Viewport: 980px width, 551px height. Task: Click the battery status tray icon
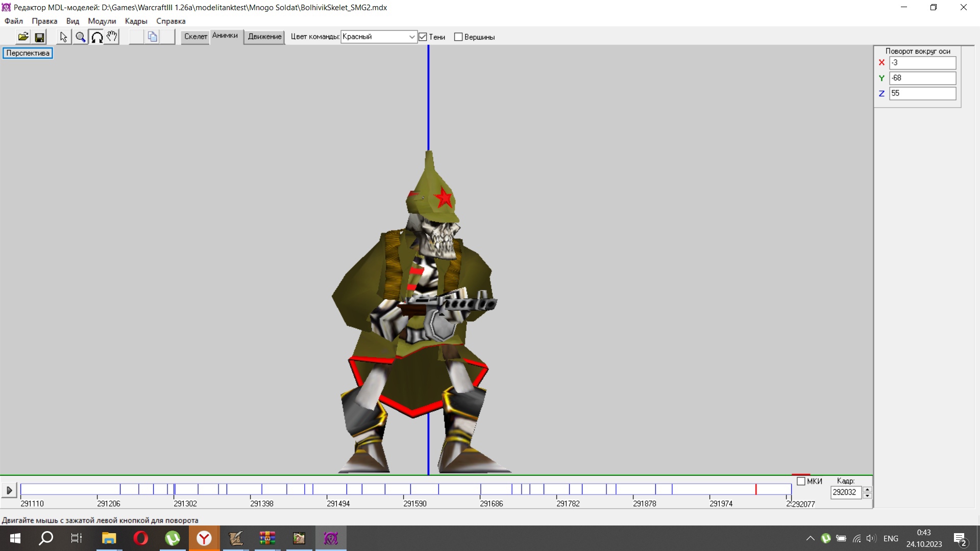pos(841,538)
